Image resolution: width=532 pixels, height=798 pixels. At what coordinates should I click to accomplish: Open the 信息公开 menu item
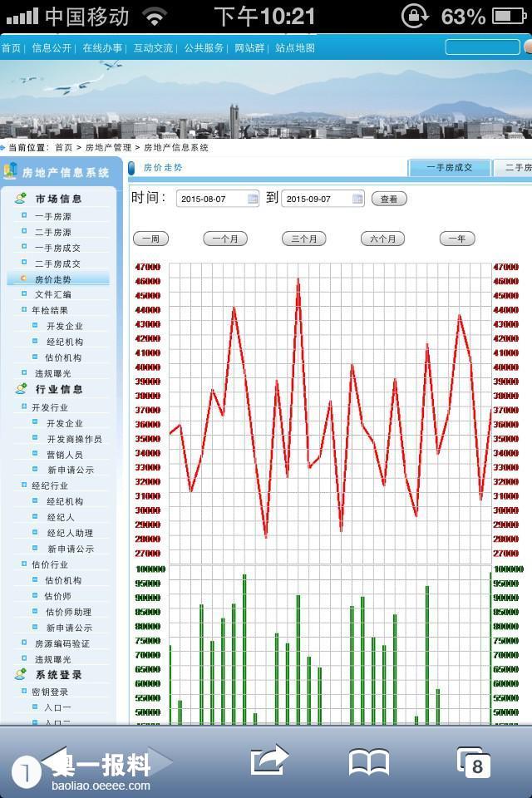(52, 48)
